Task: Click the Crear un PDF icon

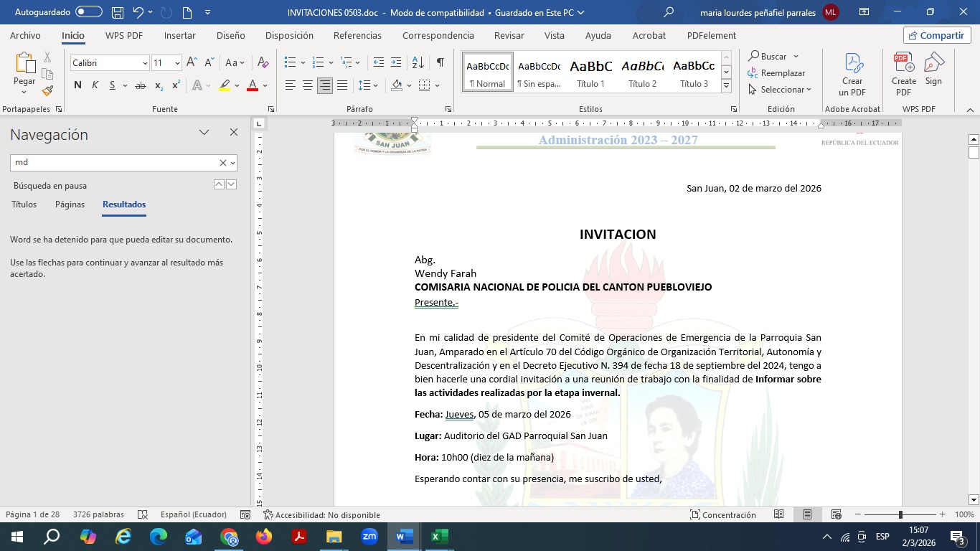Action: point(852,75)
